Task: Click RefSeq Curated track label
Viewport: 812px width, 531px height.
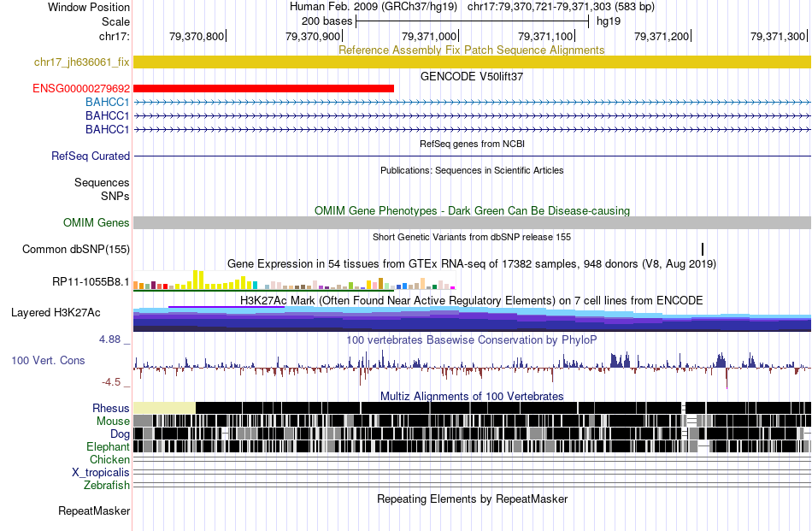Action: tap(91, 156)
